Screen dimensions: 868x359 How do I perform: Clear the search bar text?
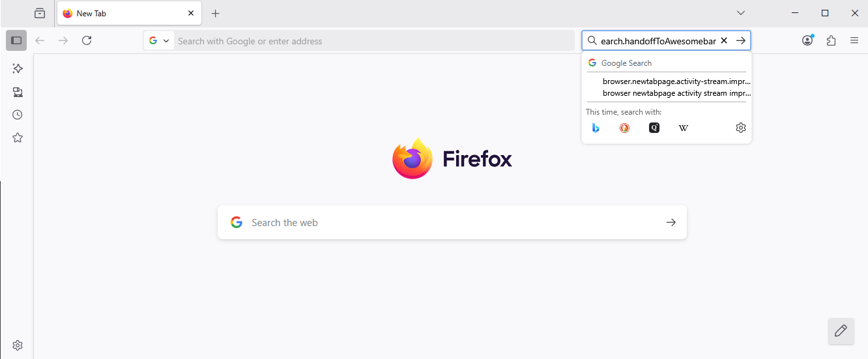tap(723, 40)
